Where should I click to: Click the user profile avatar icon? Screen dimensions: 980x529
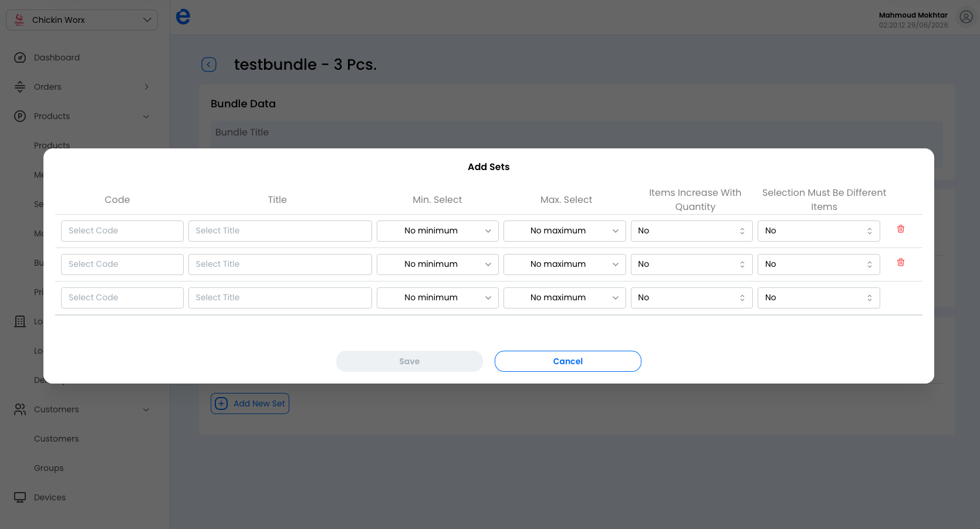click(x=966, y=17)
